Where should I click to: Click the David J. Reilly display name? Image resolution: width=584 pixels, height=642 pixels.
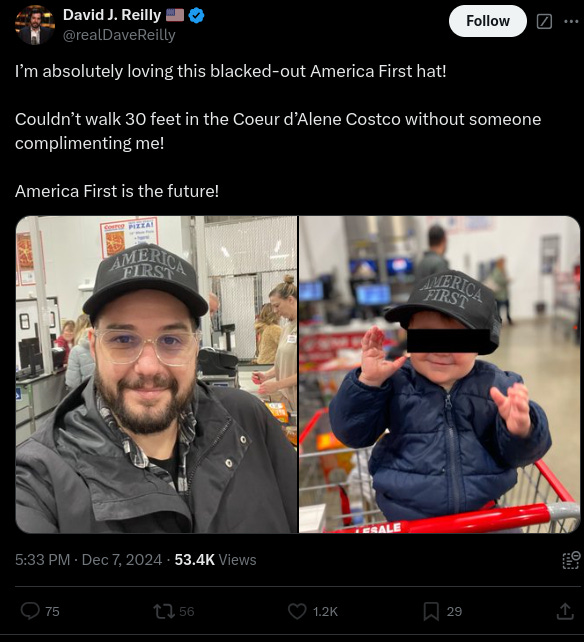coord(112,15)
